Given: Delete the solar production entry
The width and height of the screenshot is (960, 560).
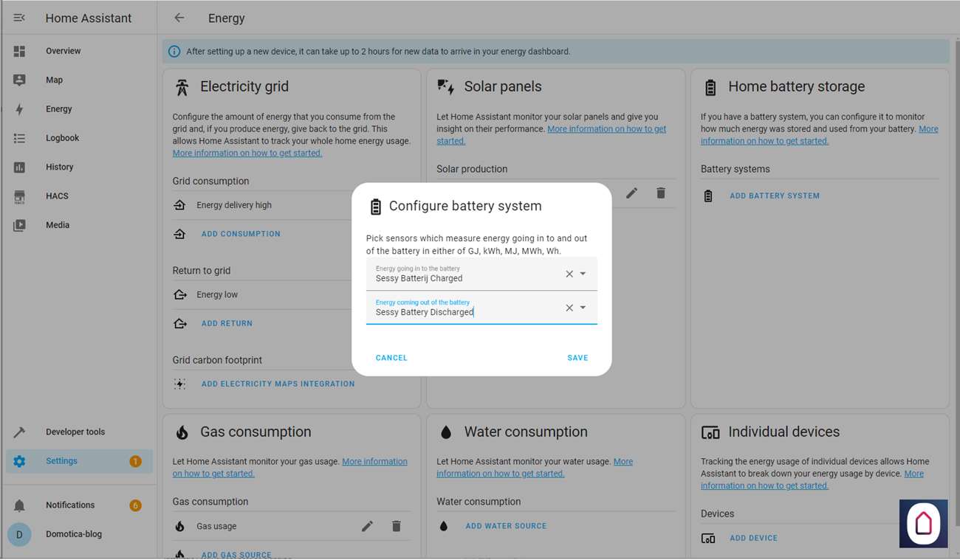Looking at the screenshot, I should coord(661,193).
